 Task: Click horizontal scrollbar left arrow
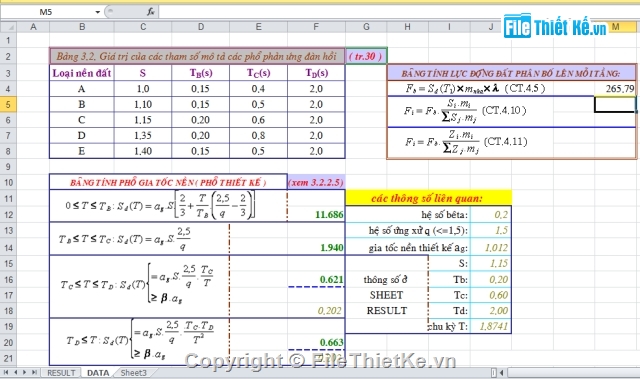[x=502, y=372]
